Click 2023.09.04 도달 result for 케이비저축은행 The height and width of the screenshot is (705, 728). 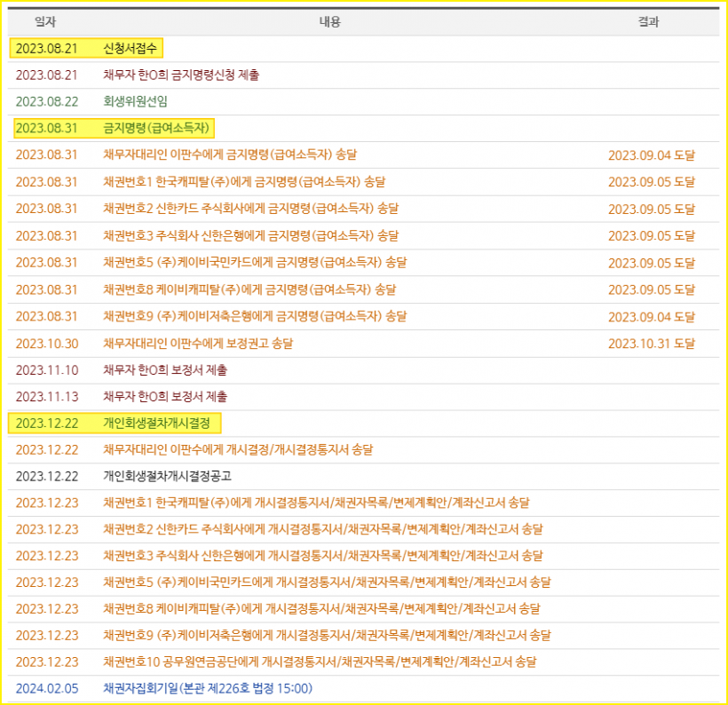[652, 317]
